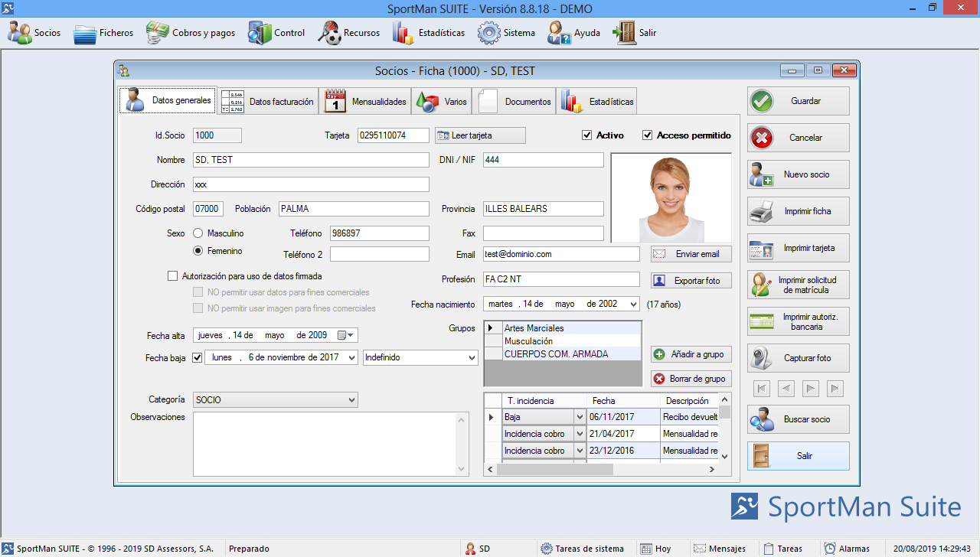The image size is (980, 557).
Task: Click the Email input field
Action: (x=560, y=254)
